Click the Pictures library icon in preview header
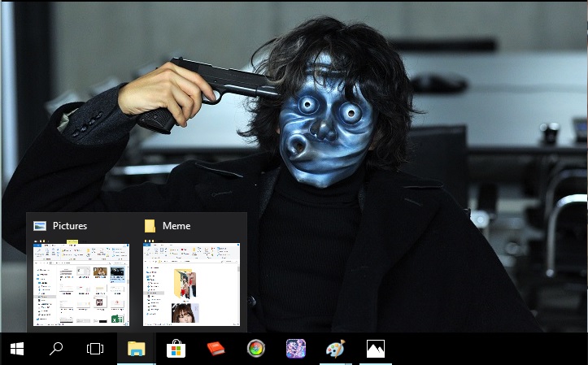The width and height of the screenshot is (588, 365). click(x=40, y=226)
